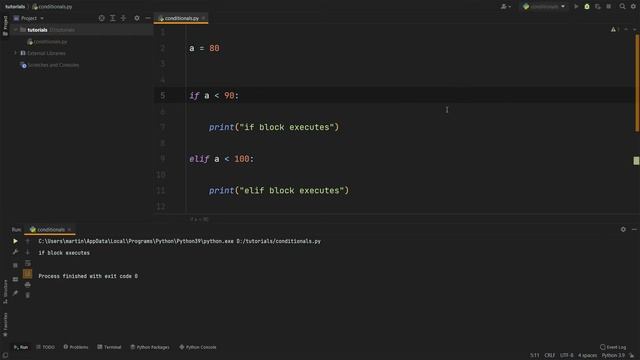Click 4 spaces indent setting
The image size is (640, 360).
pos(587,356)
